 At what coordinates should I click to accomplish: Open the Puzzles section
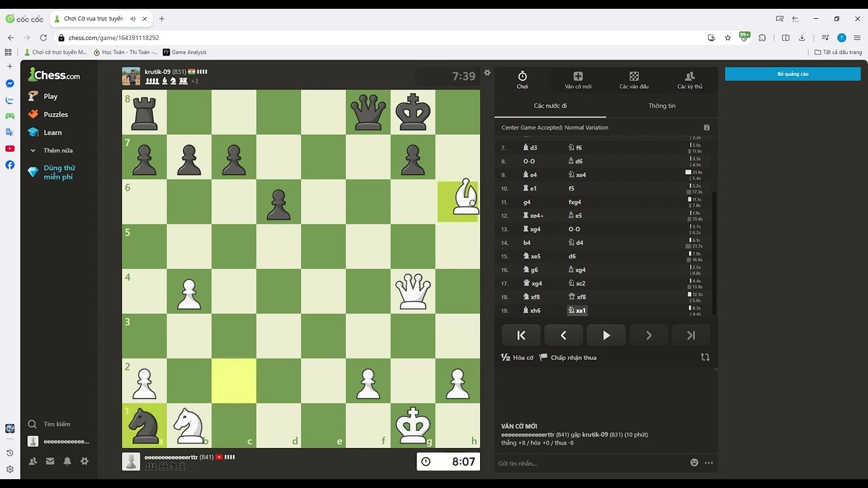point(47,115)
